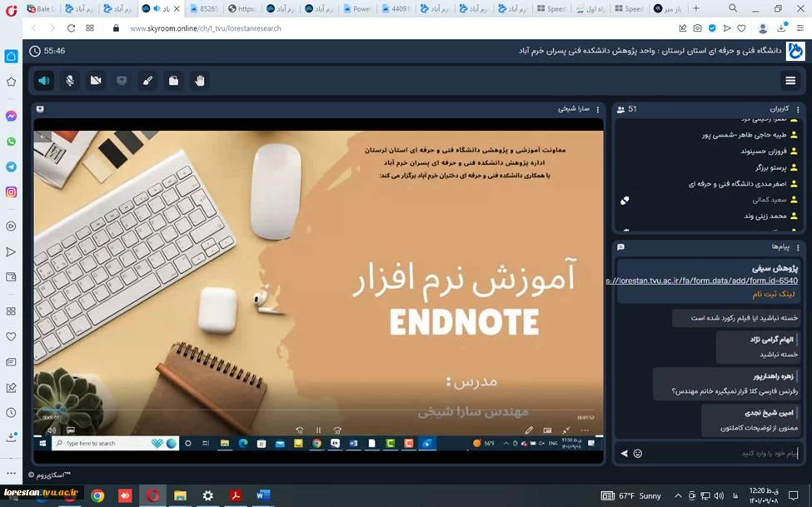
Task: Open Telegram in Opera sidebar
Action: 11,167
